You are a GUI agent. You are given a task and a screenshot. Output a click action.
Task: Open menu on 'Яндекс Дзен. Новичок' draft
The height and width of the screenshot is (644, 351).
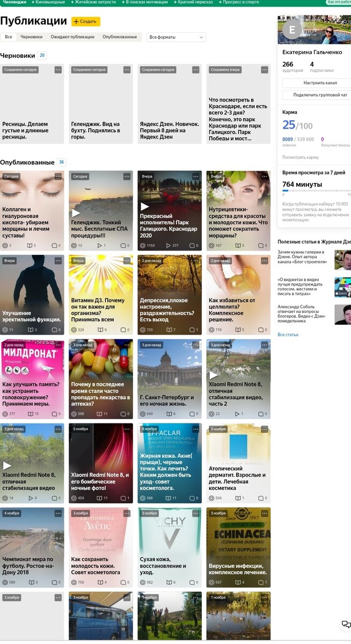196,70
